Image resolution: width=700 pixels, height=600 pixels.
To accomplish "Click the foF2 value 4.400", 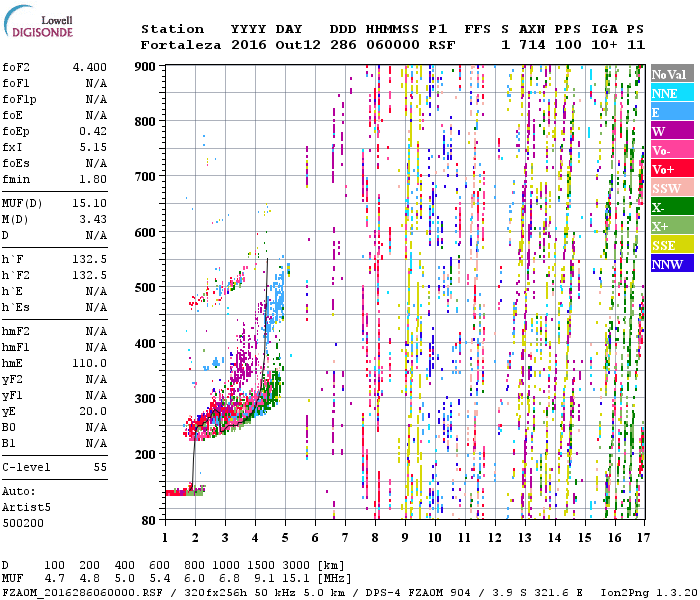I will (89, 68).
